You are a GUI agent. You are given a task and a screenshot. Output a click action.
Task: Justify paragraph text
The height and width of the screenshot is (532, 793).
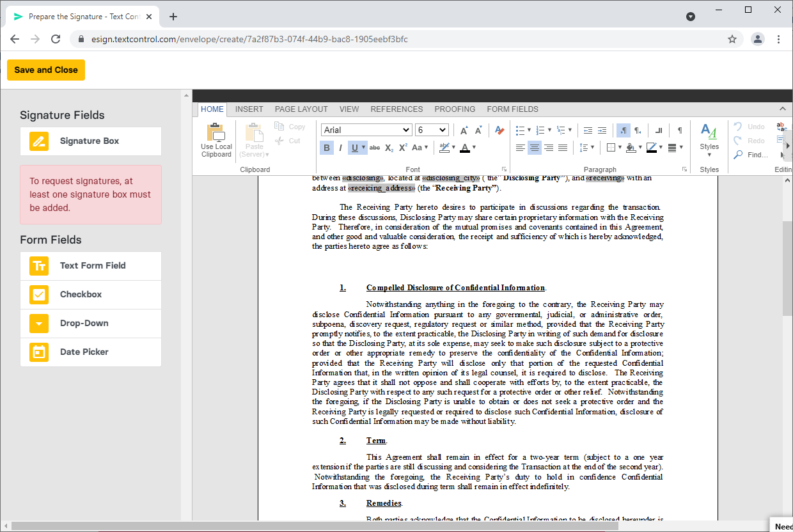click(563, 148)
